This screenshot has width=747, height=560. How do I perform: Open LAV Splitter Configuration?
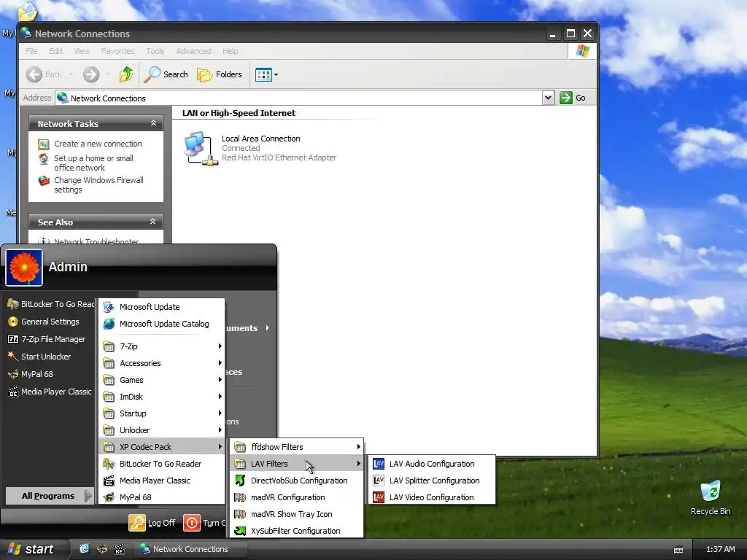tap(432, 481)
